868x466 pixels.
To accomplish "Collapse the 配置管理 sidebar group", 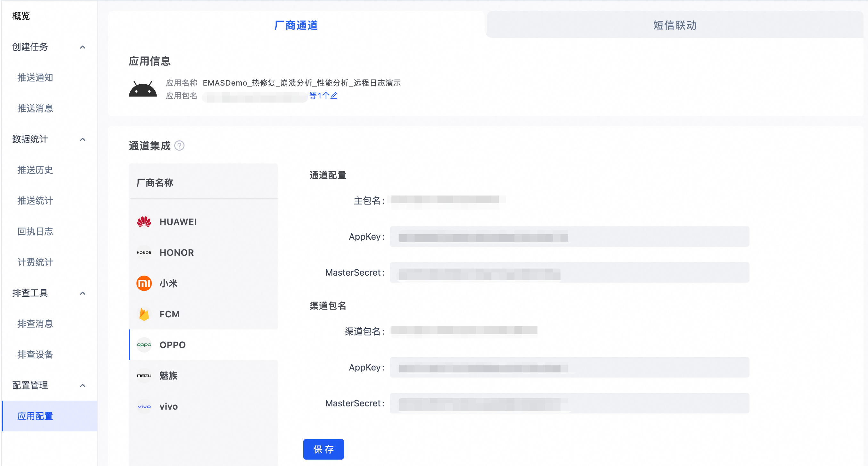I will [83, 386].
